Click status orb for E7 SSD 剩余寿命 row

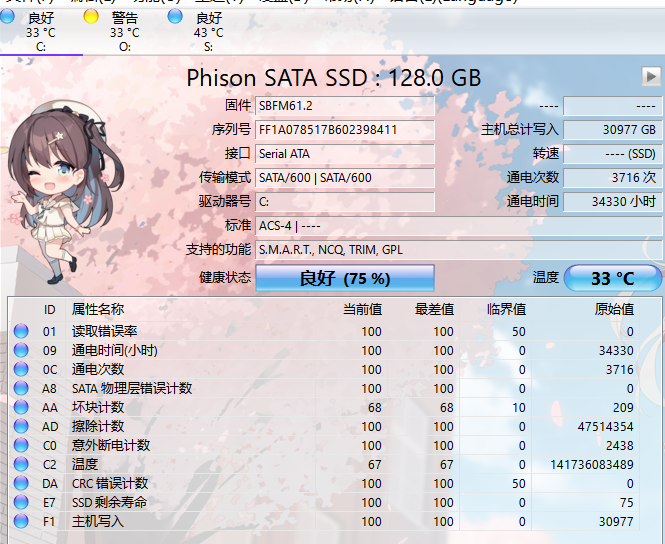21,502
